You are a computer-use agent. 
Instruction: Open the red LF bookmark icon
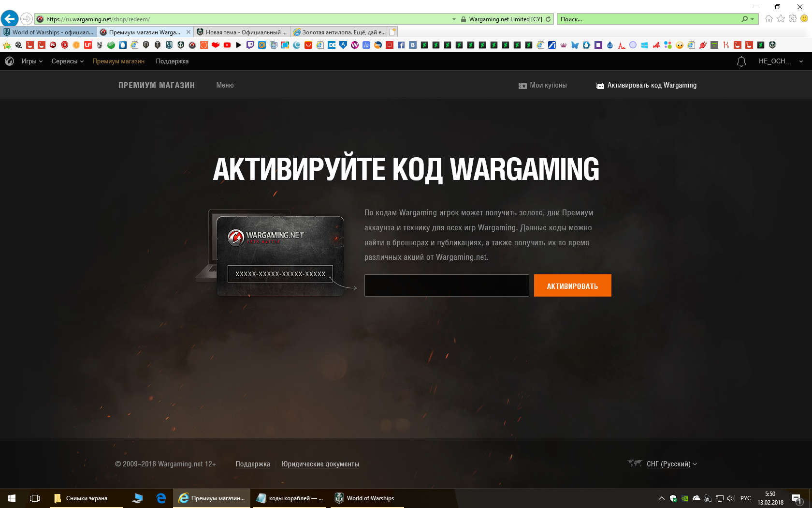point(88,45)
